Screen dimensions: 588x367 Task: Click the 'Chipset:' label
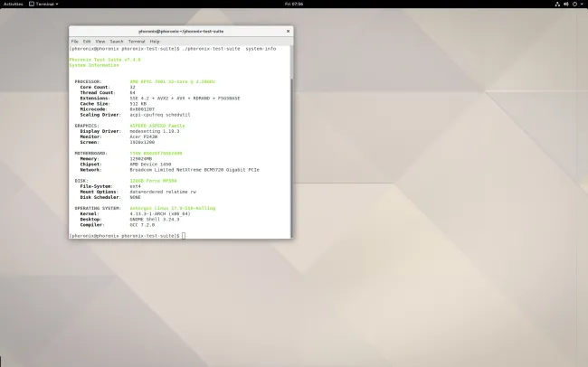point(91,165)
